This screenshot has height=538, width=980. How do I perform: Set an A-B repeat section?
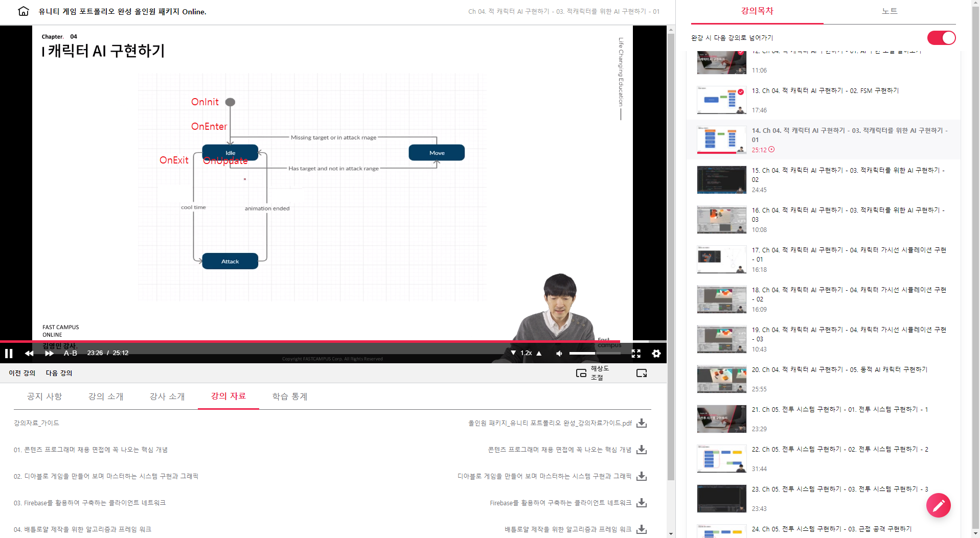[71, 353]
